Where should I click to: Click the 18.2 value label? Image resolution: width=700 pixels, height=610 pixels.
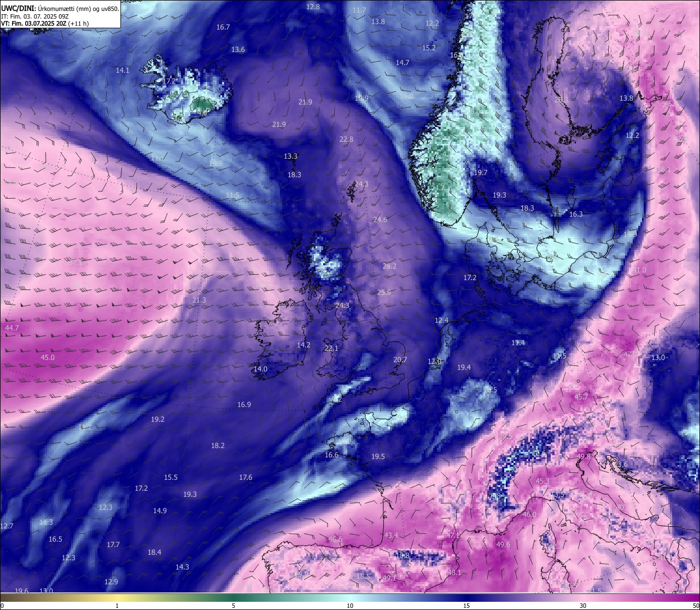[218, 445]
